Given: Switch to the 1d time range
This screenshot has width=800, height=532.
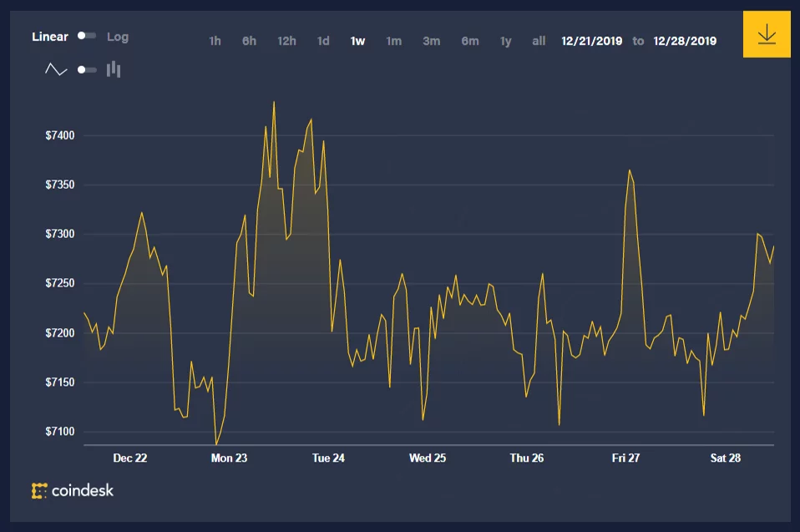Looking at the screenshot, I should [x=323, y=41].
